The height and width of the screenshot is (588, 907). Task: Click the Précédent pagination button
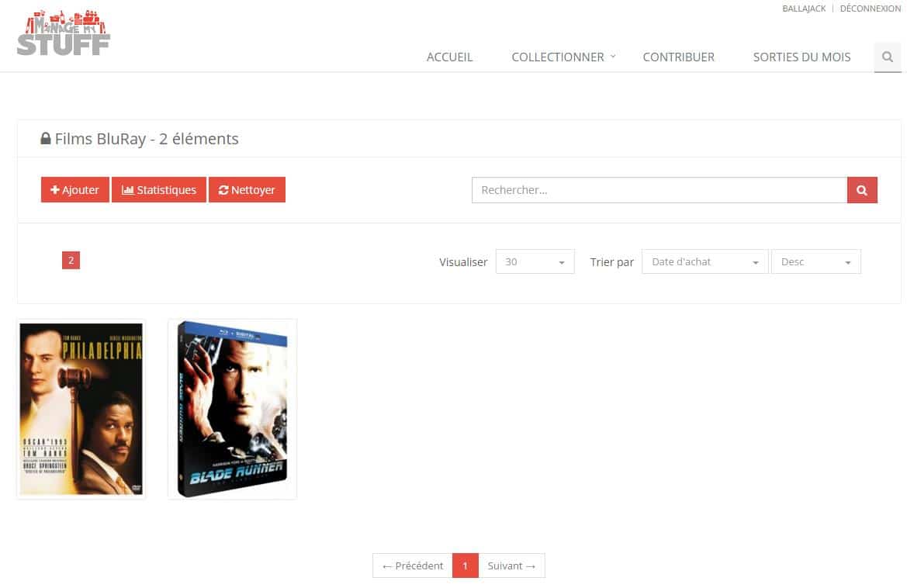[413, 566]
